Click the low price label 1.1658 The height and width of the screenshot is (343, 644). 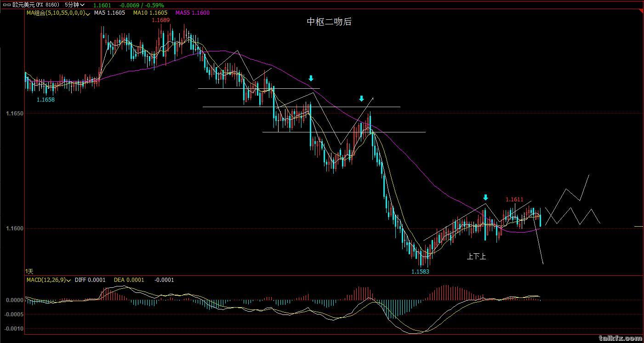pos(46,99)
